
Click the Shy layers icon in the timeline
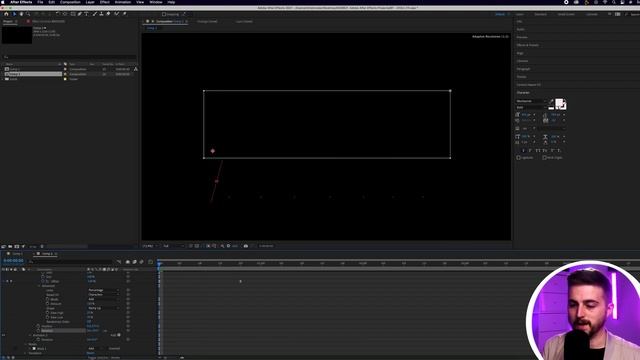pyautogui.click(x=128, y=262)
